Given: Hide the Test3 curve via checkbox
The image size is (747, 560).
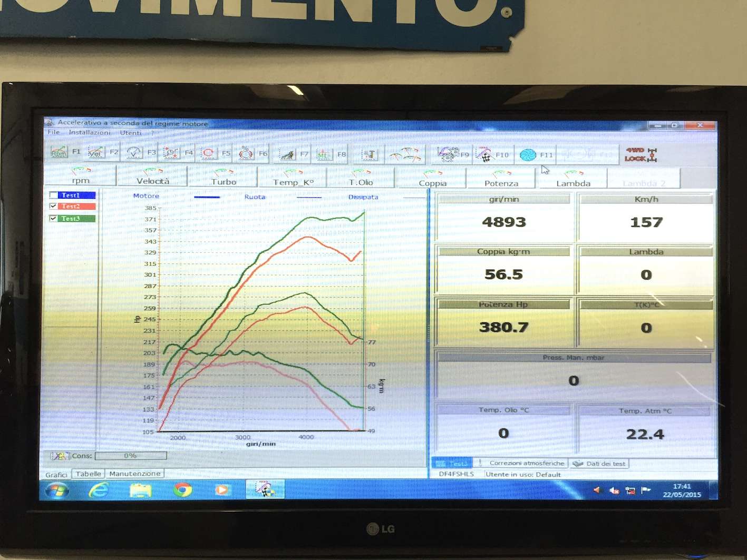Looking at the screenshot, I should point(53,218).
